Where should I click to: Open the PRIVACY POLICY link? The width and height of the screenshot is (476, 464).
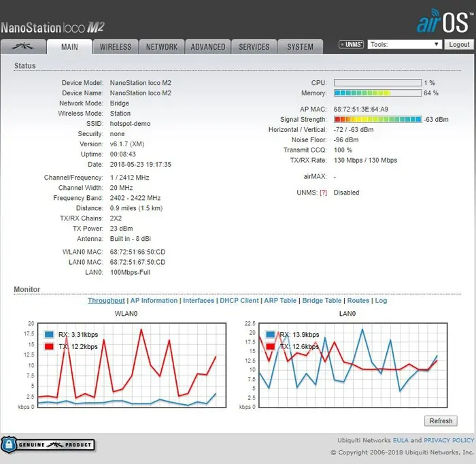[449, 440]
